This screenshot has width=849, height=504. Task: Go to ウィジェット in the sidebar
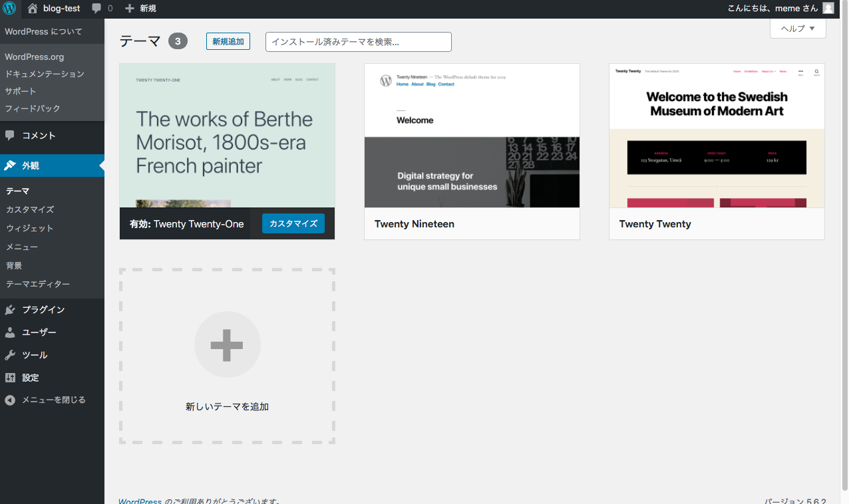point(30,228)
